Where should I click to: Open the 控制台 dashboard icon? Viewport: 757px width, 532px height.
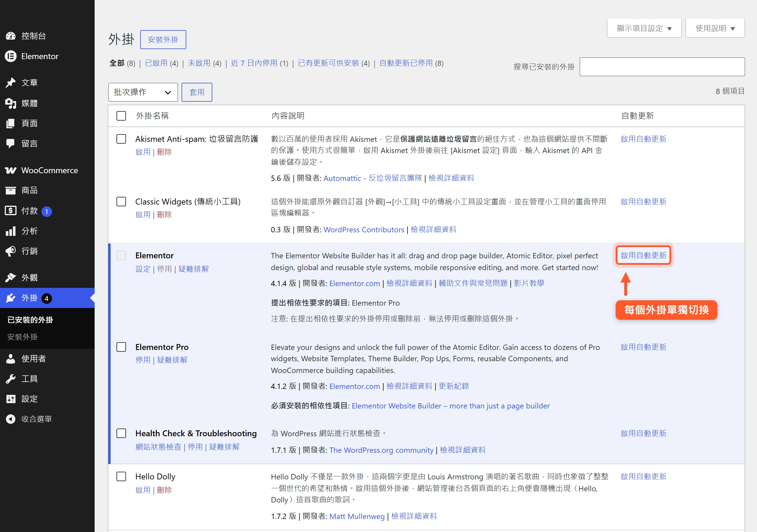11,36
